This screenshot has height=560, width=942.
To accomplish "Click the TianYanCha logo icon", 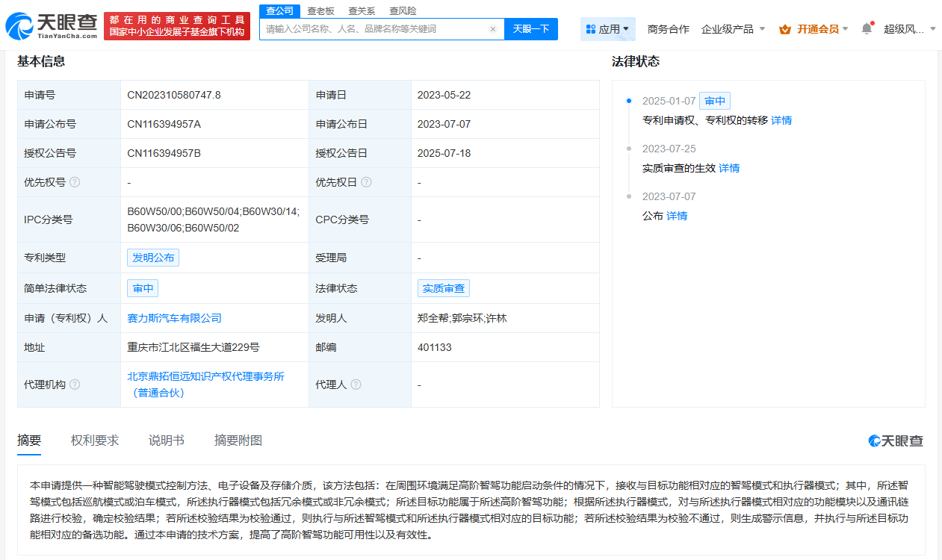I will (19, 28).
